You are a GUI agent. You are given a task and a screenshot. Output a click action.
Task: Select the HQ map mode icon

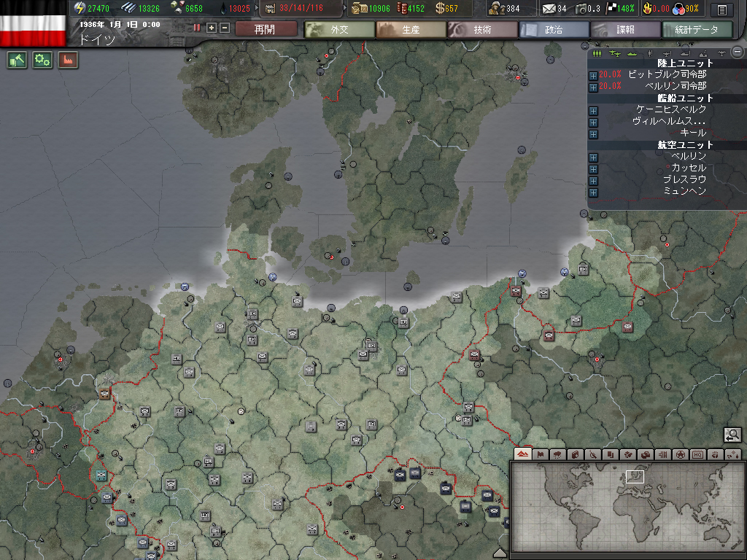[x=698, y=454]
